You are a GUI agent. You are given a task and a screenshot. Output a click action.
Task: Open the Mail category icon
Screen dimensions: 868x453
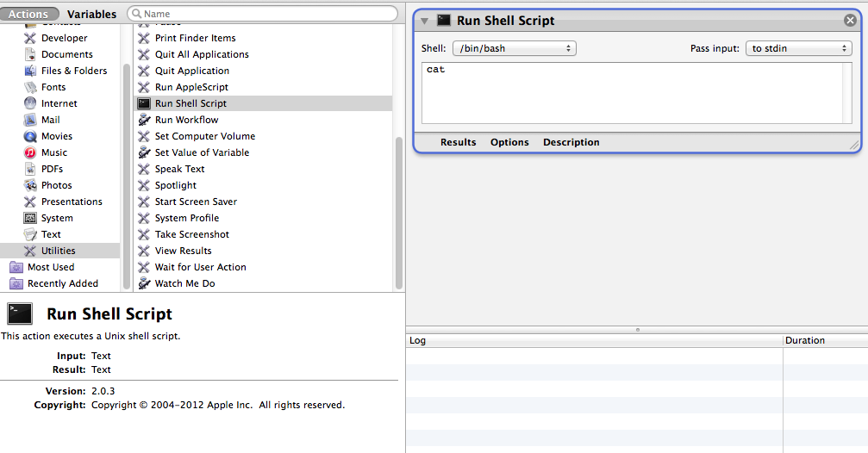30,120
